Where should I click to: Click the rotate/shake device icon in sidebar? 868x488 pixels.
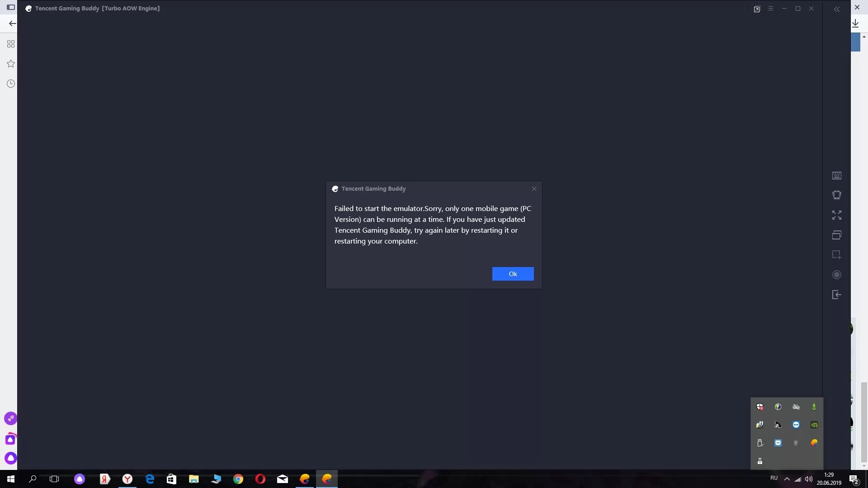point(837,195)
